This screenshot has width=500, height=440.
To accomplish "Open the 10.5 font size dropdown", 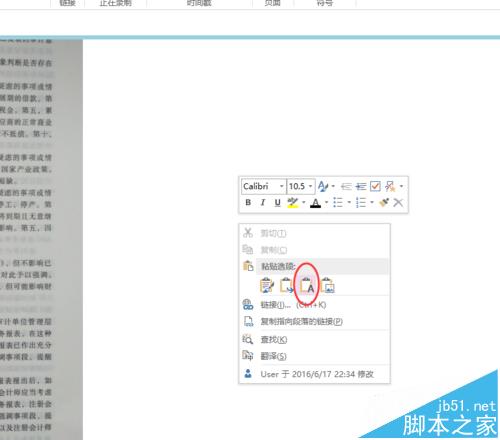I will [301, 186].
